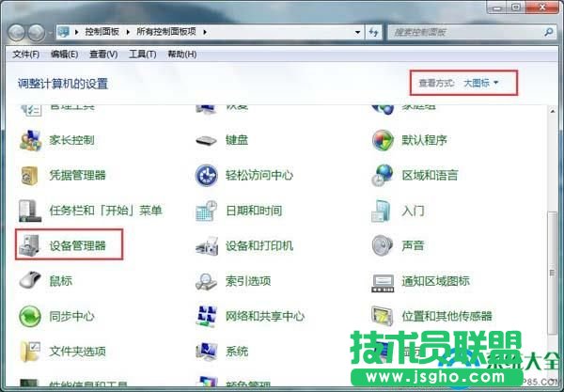Click the refresh button beside address bar

click(374, 32)
